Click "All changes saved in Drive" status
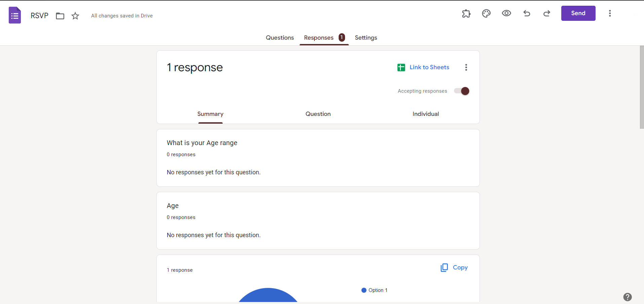Viewport: 644px width, 304px height. click(x=122, y=16)
